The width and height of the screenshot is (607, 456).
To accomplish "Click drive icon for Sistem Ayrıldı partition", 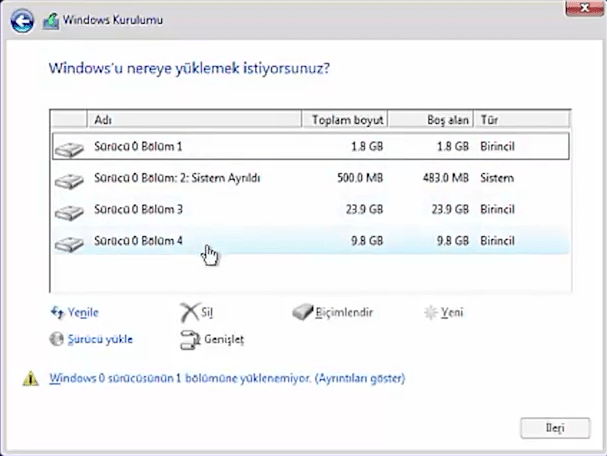I will click(x=69, y=179).
